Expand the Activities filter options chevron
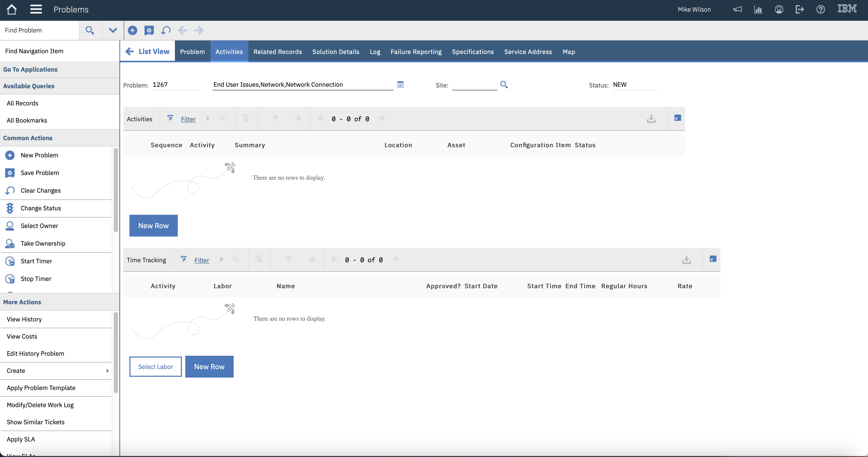868x457 pixels. point(208,119)
